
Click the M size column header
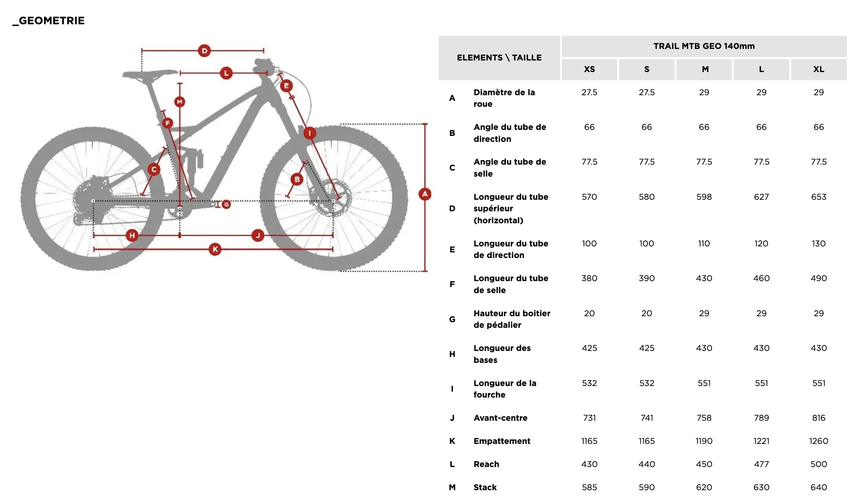[x=704, y=69]
